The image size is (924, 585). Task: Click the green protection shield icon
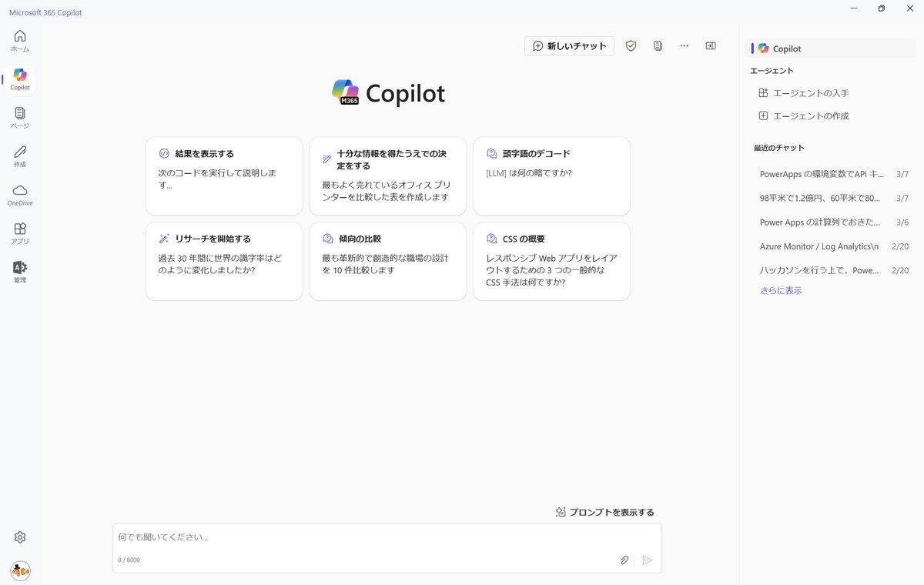pyautogui.click(x=631, y=45)
